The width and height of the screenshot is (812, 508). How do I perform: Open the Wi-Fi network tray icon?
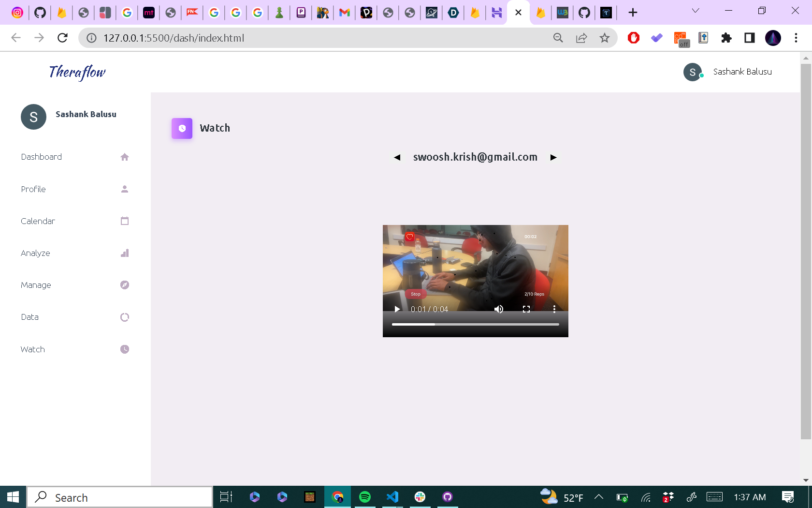pos(646,497)
